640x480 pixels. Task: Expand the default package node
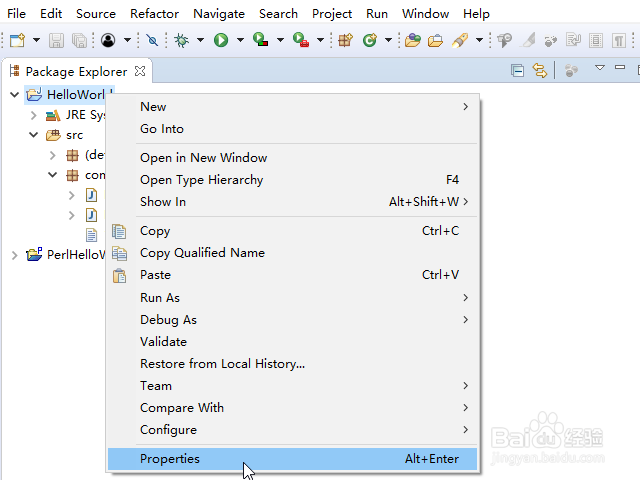coord(52,155)
